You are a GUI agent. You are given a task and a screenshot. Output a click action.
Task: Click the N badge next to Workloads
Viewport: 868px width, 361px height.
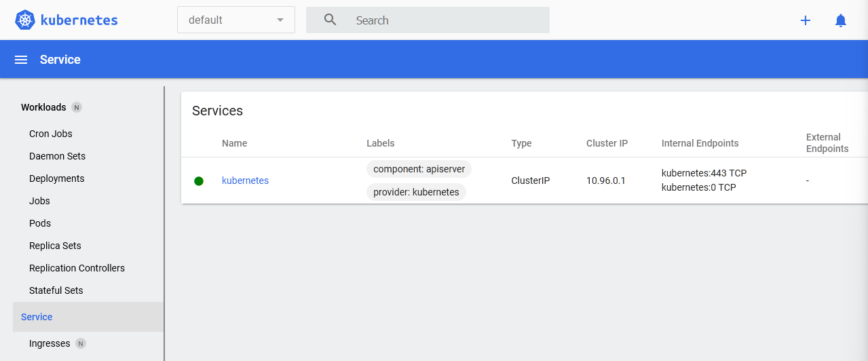(77, 107)
